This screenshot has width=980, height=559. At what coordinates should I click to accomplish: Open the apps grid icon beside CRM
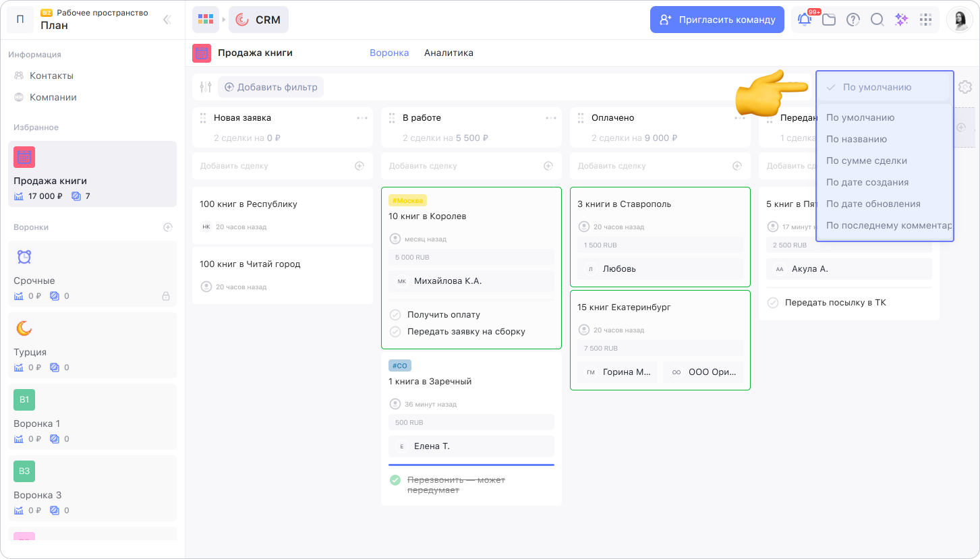coord(206,20)
